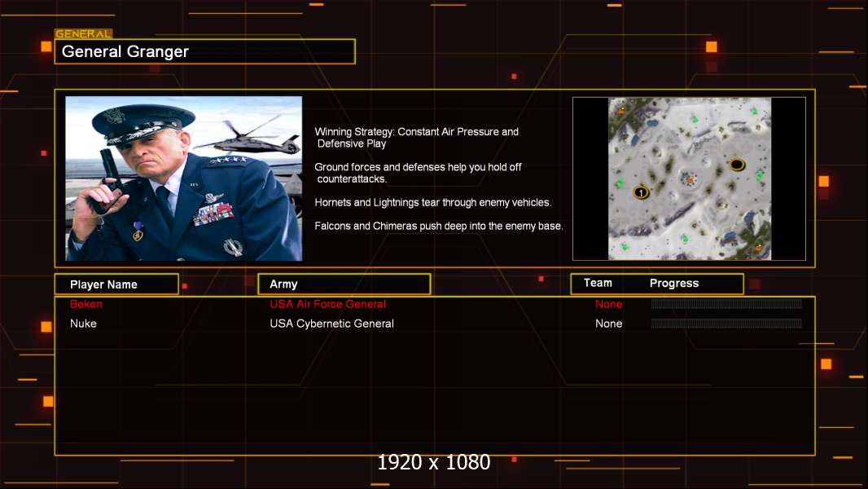Select the General Granger name field
Screen dimensions: 868x489
pos(204,52)
